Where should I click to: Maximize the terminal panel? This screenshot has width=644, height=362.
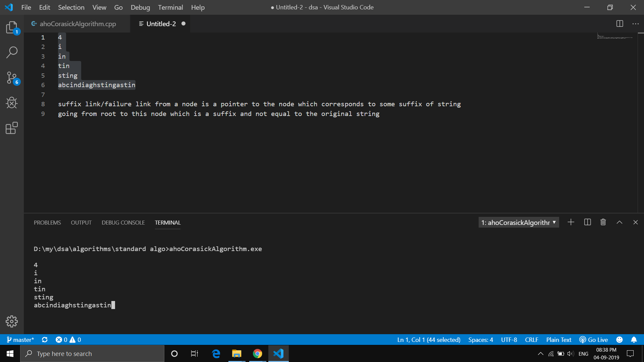click(620, 222)
